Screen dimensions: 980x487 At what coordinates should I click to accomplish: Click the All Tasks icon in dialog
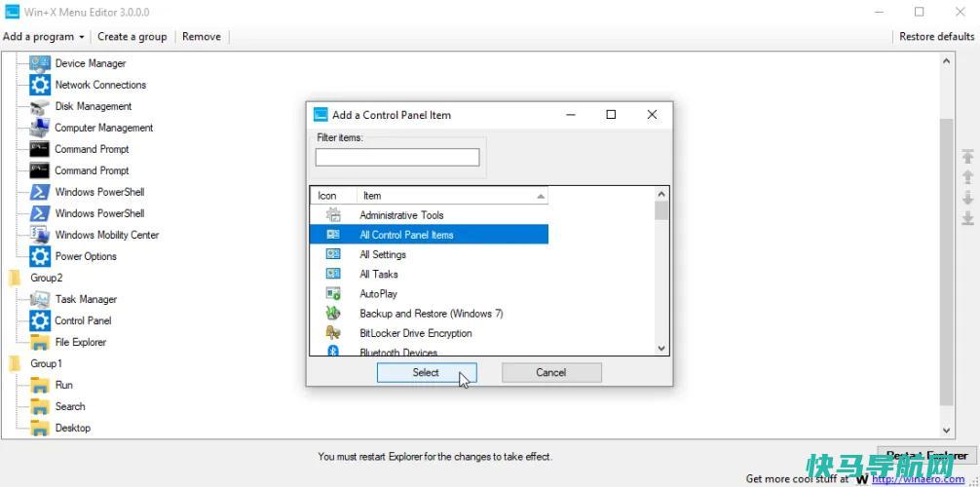click(x=333, y=274)
